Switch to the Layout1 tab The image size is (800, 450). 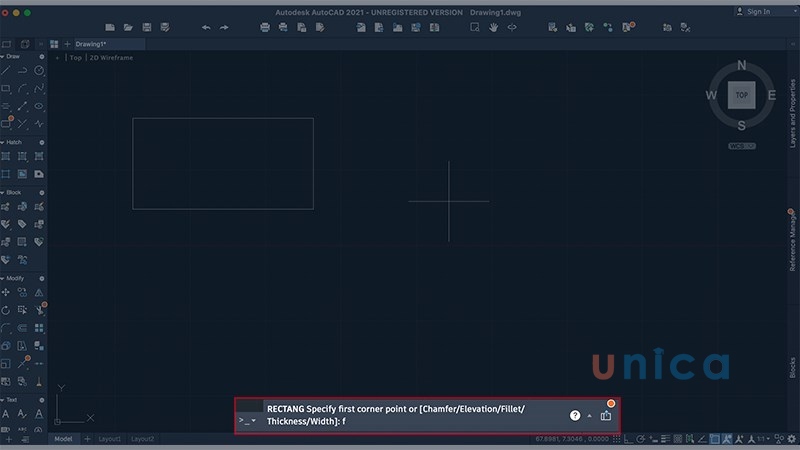(109, 439)
